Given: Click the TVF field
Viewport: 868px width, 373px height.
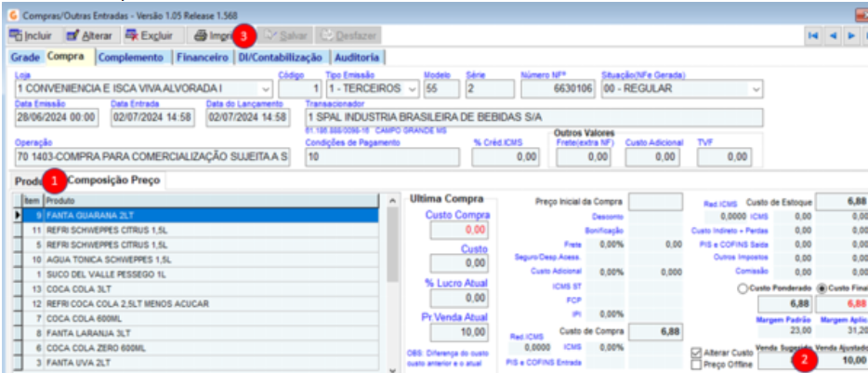Looking at the screenshot, I should (725, 157).
